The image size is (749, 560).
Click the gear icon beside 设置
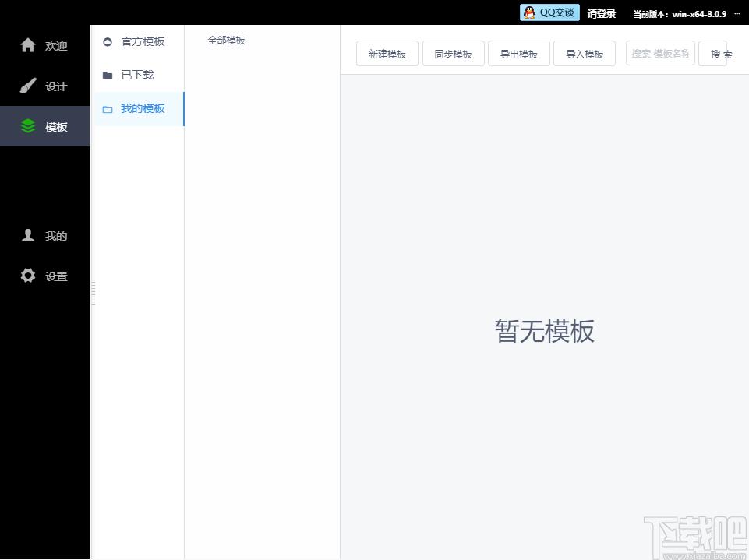pos(28,276)
